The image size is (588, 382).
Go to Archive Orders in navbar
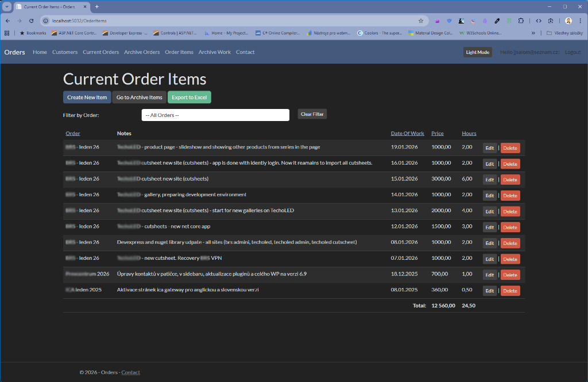point(142,52)
